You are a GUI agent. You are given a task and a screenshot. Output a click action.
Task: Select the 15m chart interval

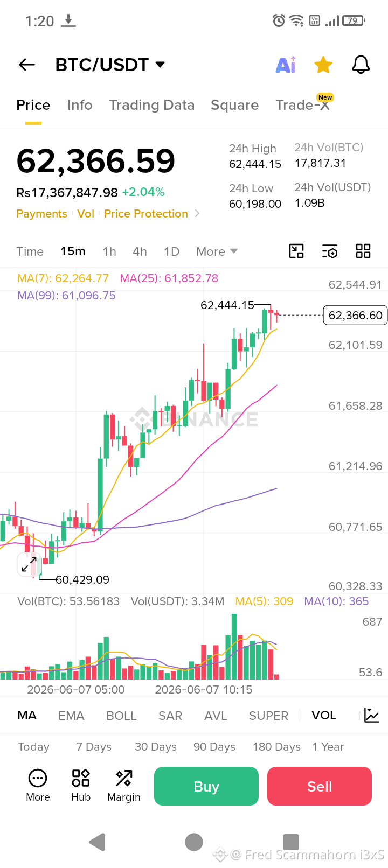point(73,251)
